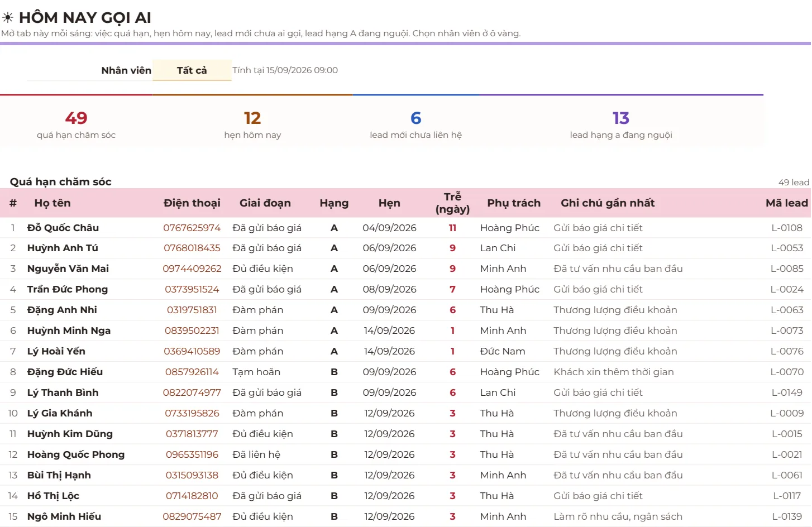Click the name Đỗ Quốc Châu

[x=63, y=228]
